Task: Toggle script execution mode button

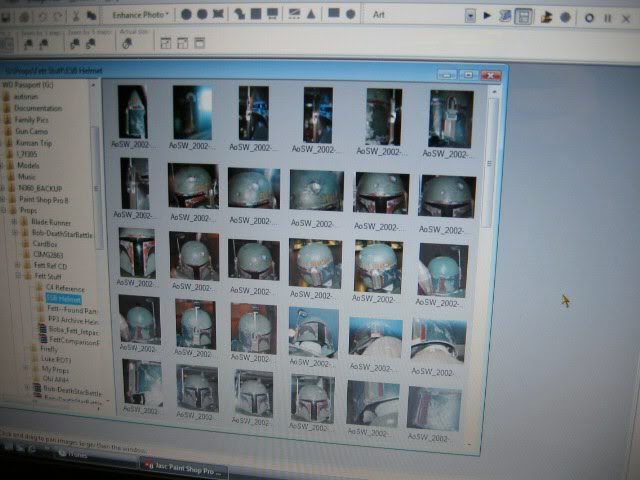Action: pyautogui.click(x=523, y=17)
